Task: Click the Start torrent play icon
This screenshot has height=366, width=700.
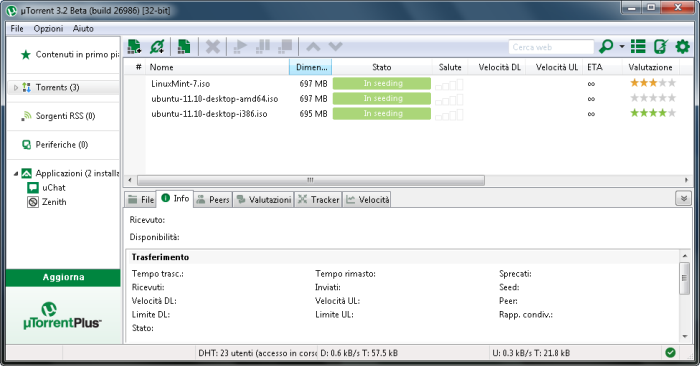Action: (x=240, y=46)
